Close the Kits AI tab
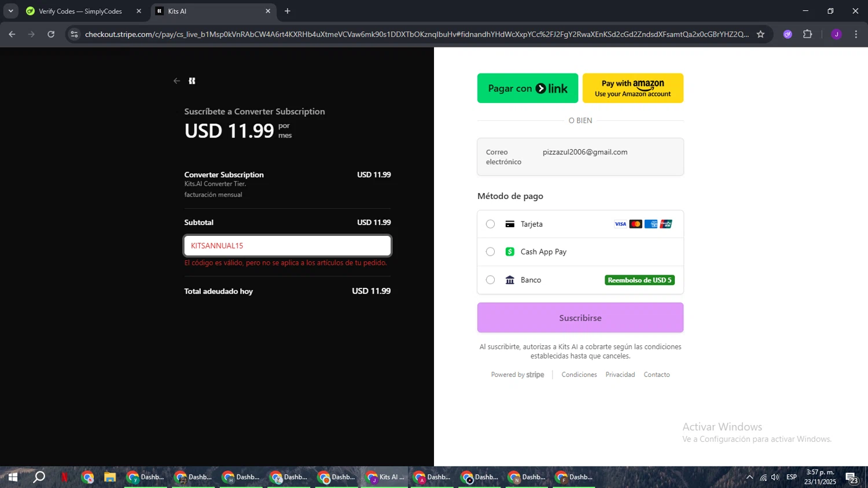 coord(268,11)
